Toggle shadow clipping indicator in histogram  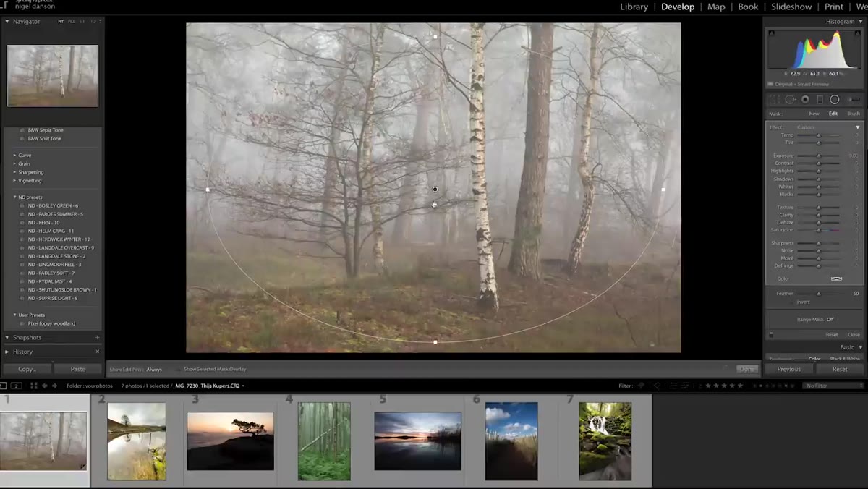771,33
